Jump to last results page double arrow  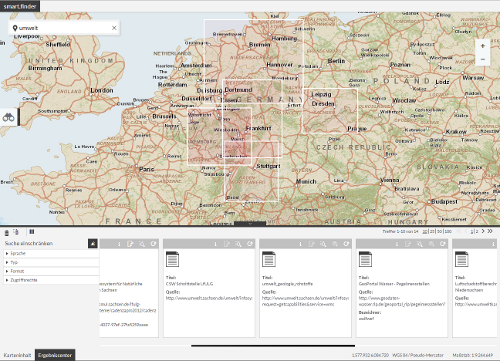tap(490, 231)
